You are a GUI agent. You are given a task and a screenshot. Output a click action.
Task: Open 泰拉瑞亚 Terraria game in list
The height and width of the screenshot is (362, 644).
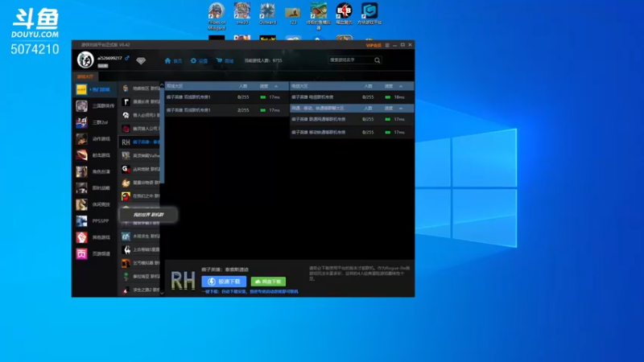click(x=139, y=276)
